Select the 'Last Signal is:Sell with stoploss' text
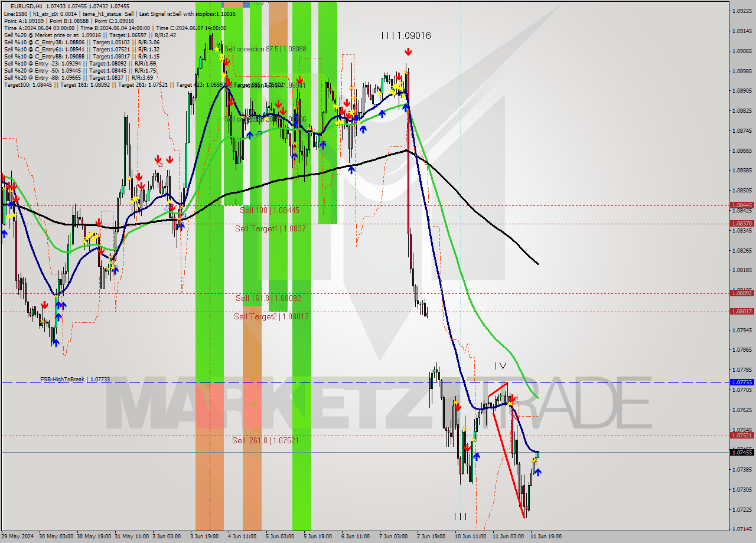This screenshot has height=543, width=756. (186, 13)
